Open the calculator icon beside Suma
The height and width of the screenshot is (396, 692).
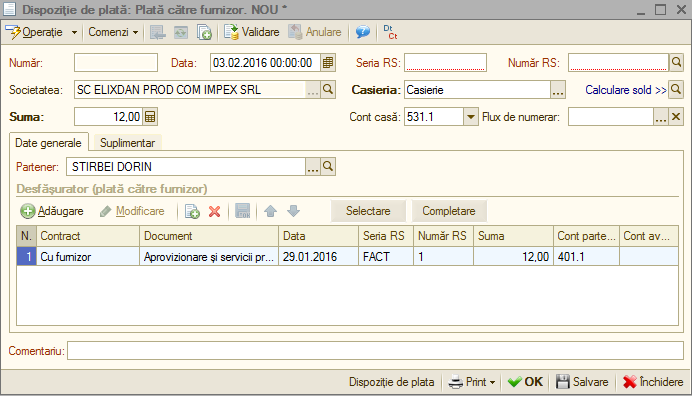click(150, 117)
